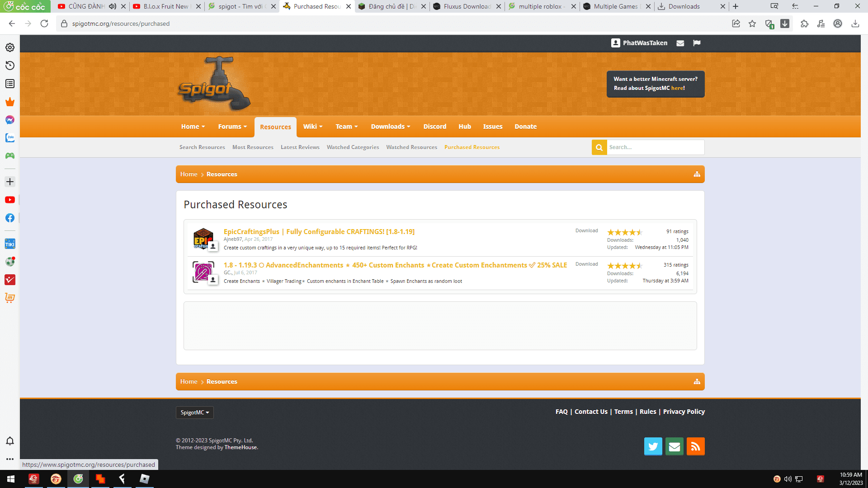This screenshot has width=868, height=488.
Task: Open the sitemap icon in top breadcrumb
Action: coord(697,174)
